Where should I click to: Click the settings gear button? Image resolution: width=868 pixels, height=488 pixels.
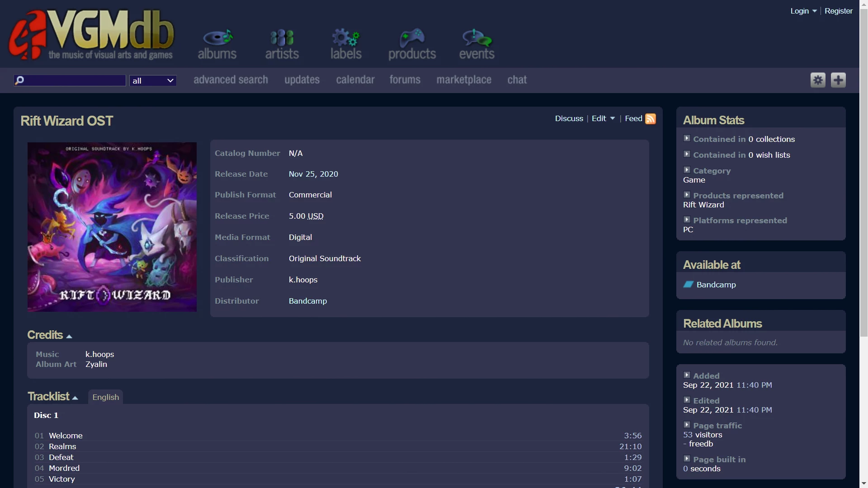(818, 80)
